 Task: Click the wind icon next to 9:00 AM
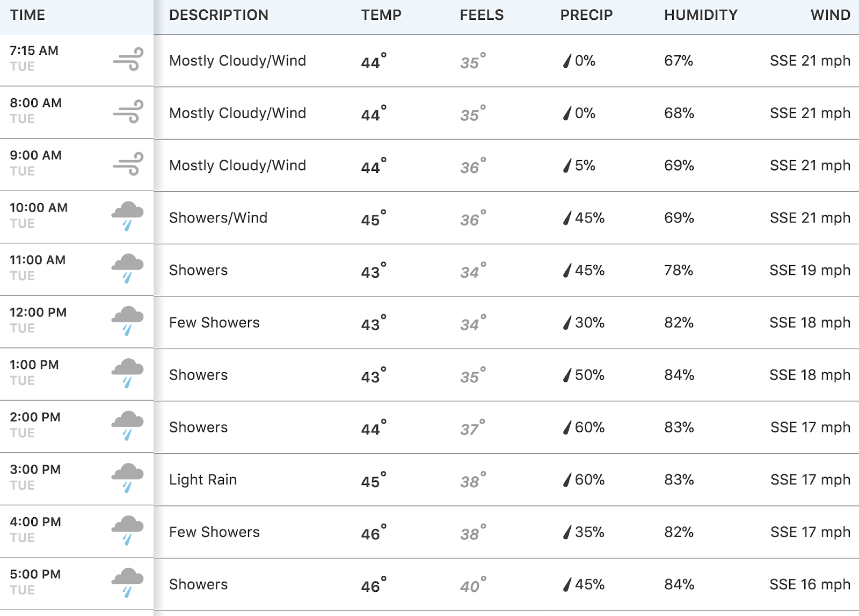[128, 164]
